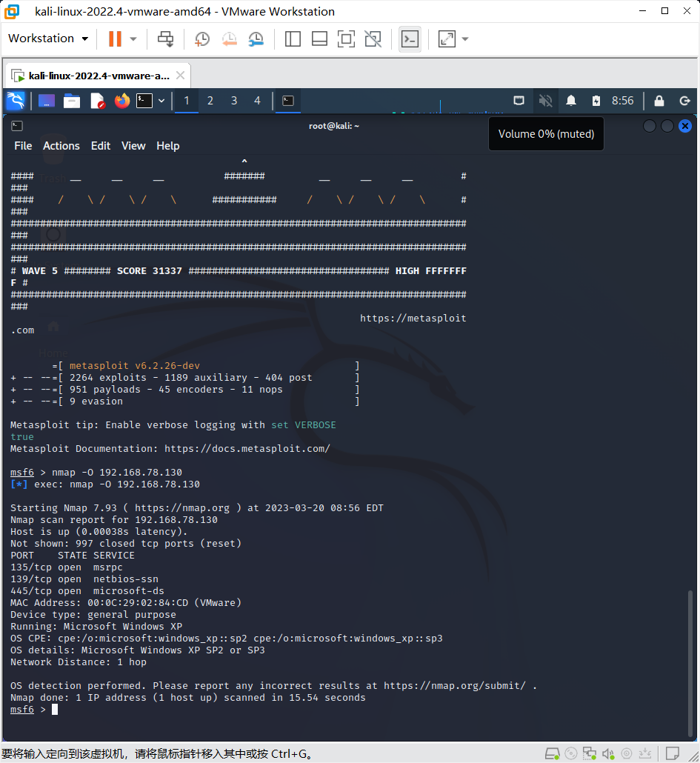Close the root@kali terminal window
This screenshot has height=763, width=700.
point(685,126)
